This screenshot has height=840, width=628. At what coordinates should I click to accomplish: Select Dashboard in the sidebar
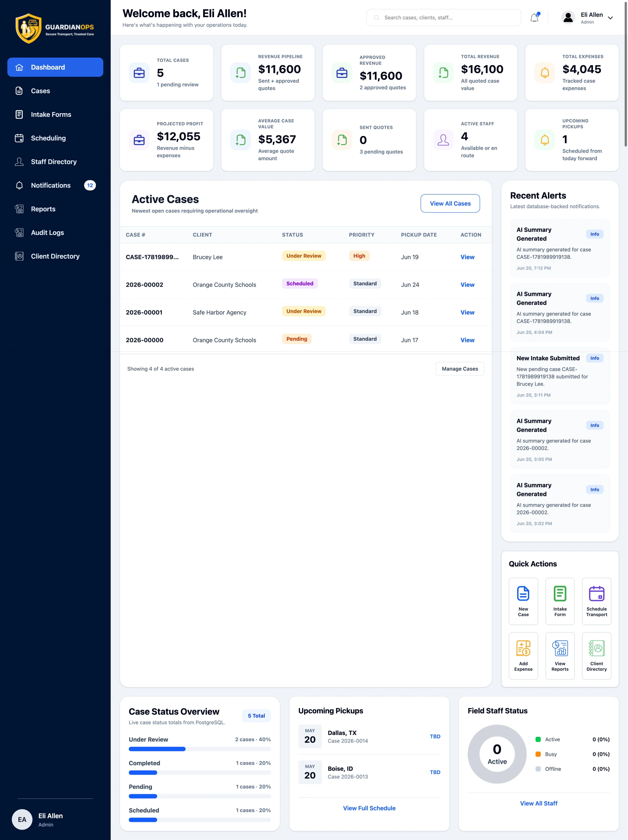pos(55,67)
